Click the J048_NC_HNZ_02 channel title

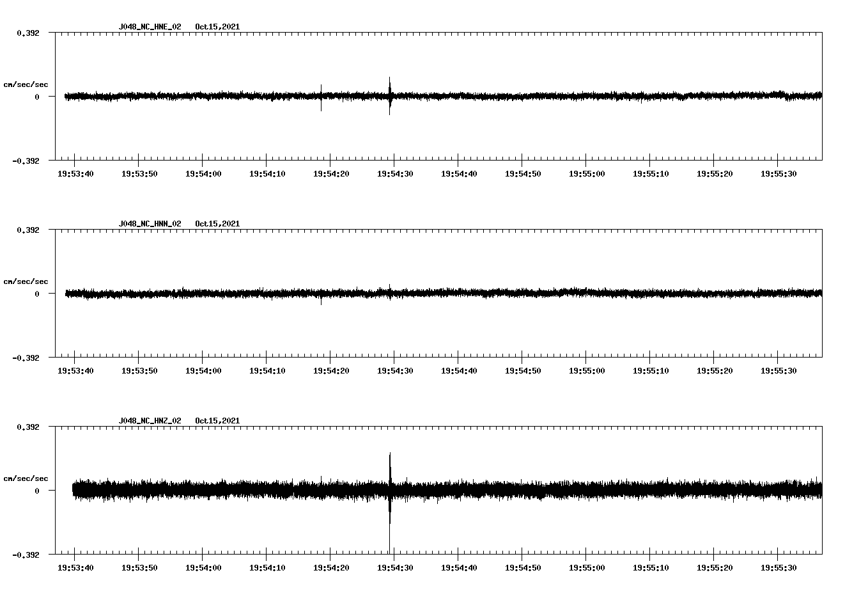click(x=150, y=421)
